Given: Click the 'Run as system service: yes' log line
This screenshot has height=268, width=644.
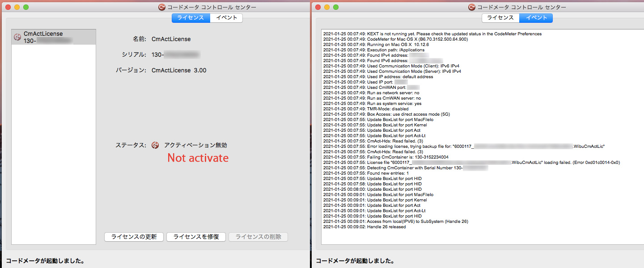Looking at the screenshot, I should click(x=373, y=104).
